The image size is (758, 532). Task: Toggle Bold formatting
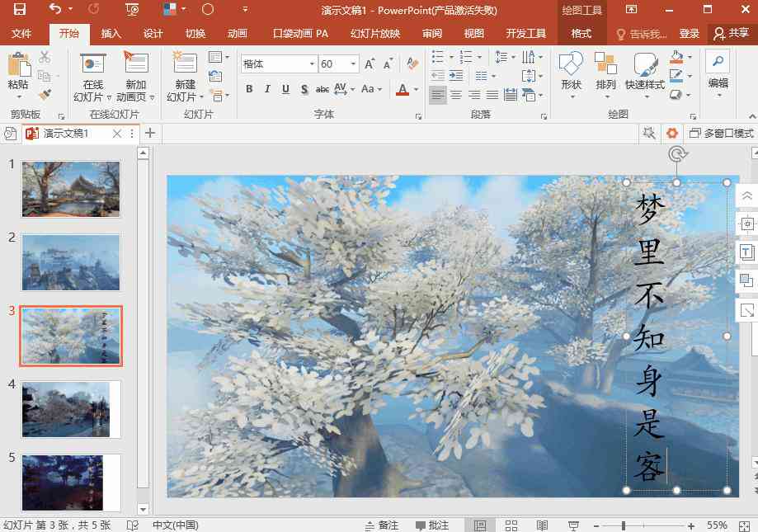tap(249, 89)
